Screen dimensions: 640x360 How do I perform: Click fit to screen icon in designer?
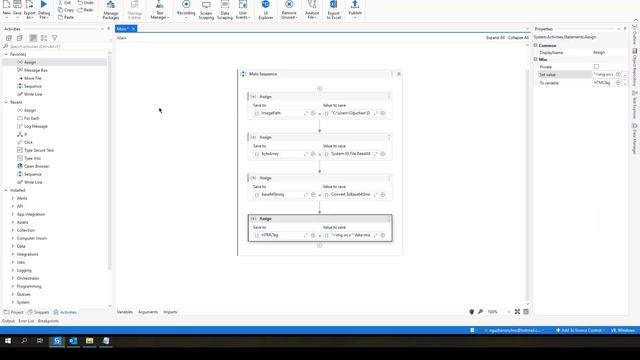pos(517,311)
